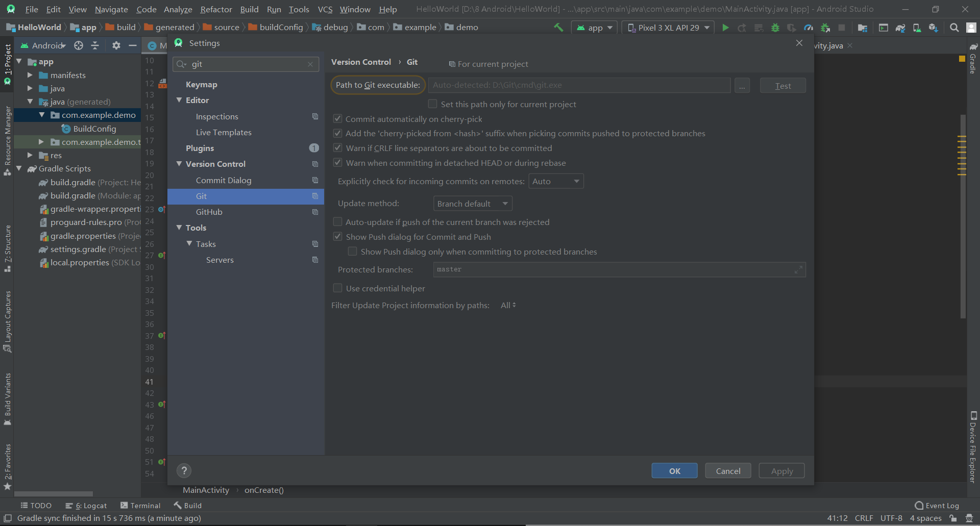
Task: Click Select Opened File target icon
Action: pyautogui.click(x=79, y=45)
